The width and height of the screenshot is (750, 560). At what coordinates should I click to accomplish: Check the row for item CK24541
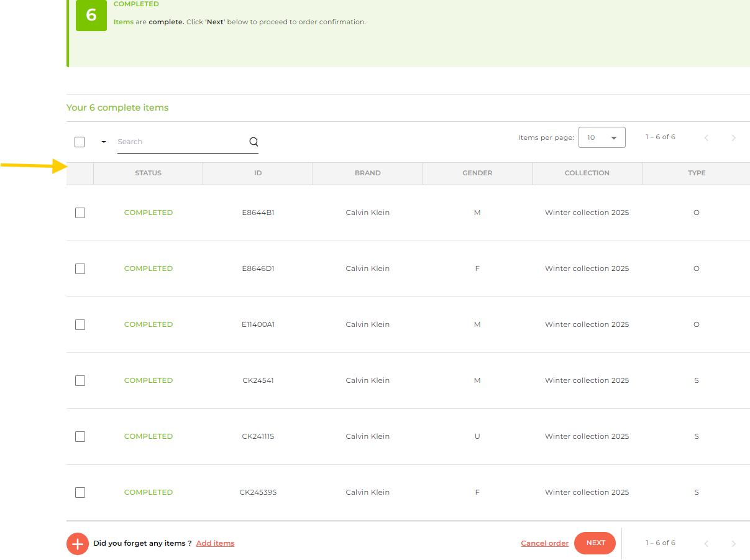80,380
